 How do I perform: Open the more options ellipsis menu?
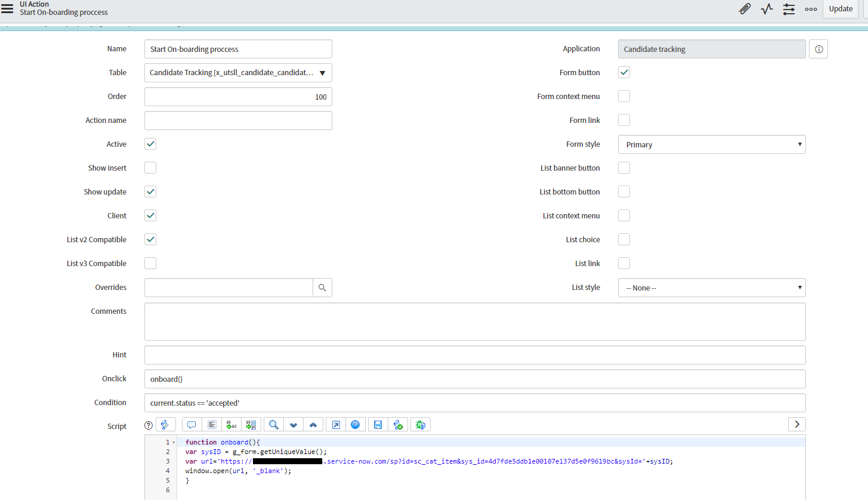(811, 9)
